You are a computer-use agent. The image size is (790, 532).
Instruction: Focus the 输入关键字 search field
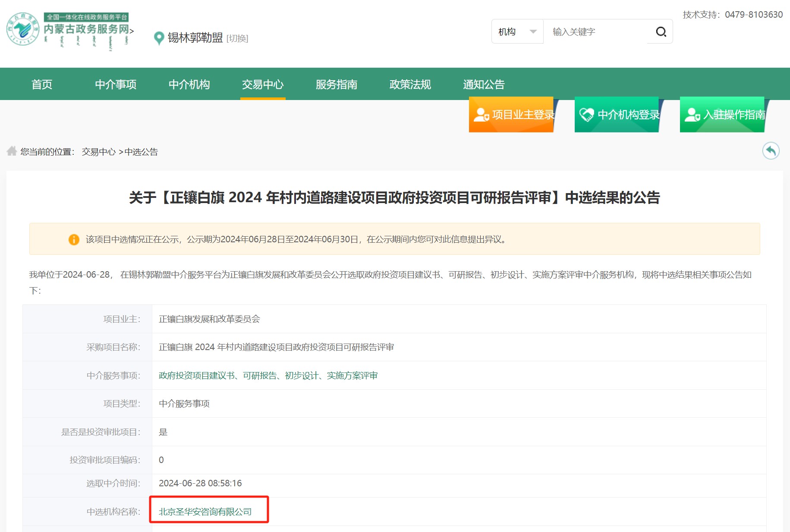tap(595, 31)
